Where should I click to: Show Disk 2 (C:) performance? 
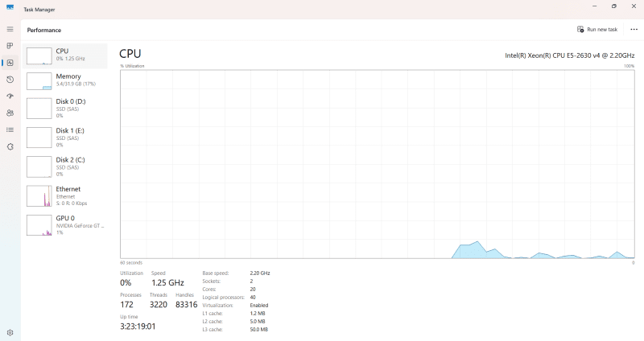coord(66,166)
